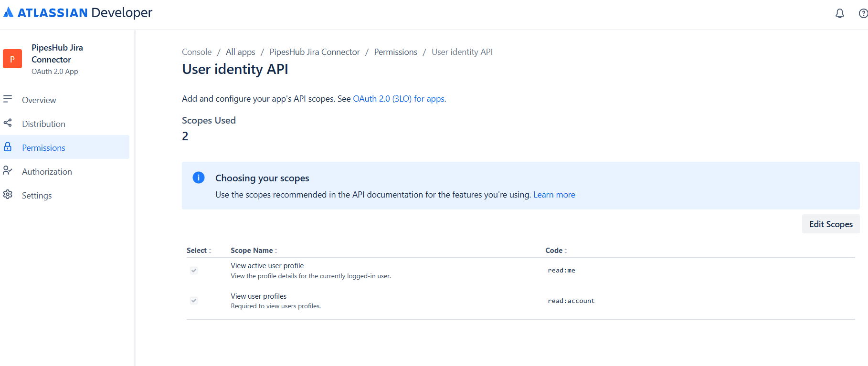Open PipesHub Jira Connector breadcrumb
This screenshot has width=868, height=366.
(x=315, y=52)
